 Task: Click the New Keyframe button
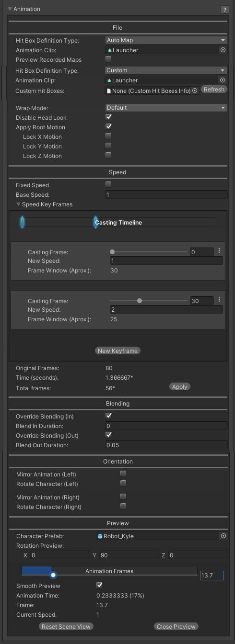click(x=117, y=351)
